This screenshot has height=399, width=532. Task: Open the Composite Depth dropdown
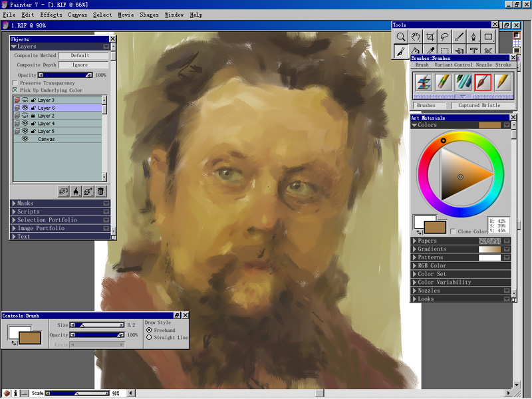[x=84, y=65]
